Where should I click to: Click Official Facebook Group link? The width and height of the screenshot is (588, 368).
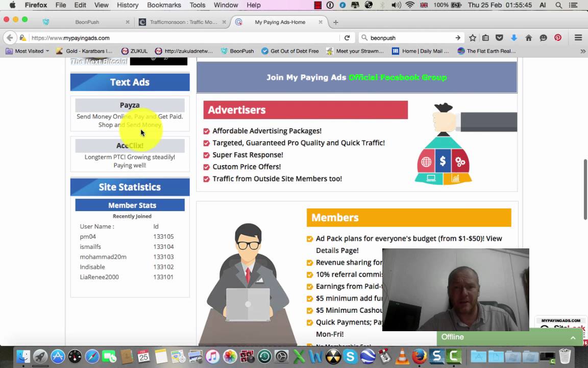398,77
